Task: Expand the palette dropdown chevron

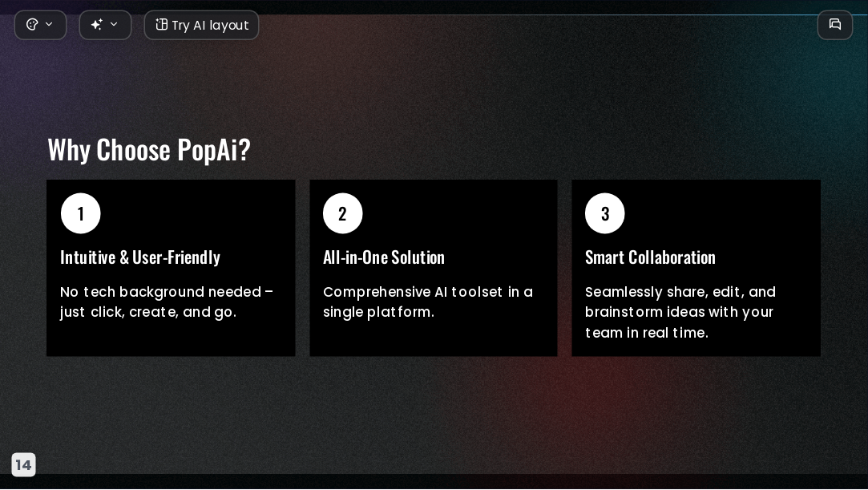Action: tap(49, 24)
